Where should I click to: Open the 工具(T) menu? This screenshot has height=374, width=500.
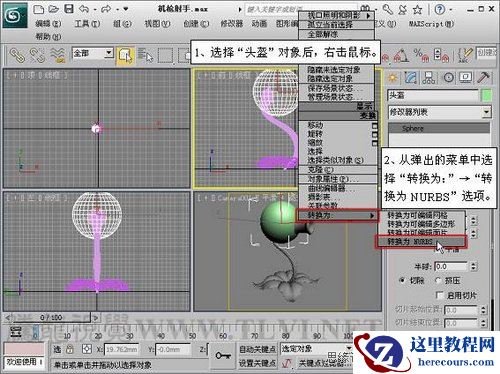coord(87,24)
